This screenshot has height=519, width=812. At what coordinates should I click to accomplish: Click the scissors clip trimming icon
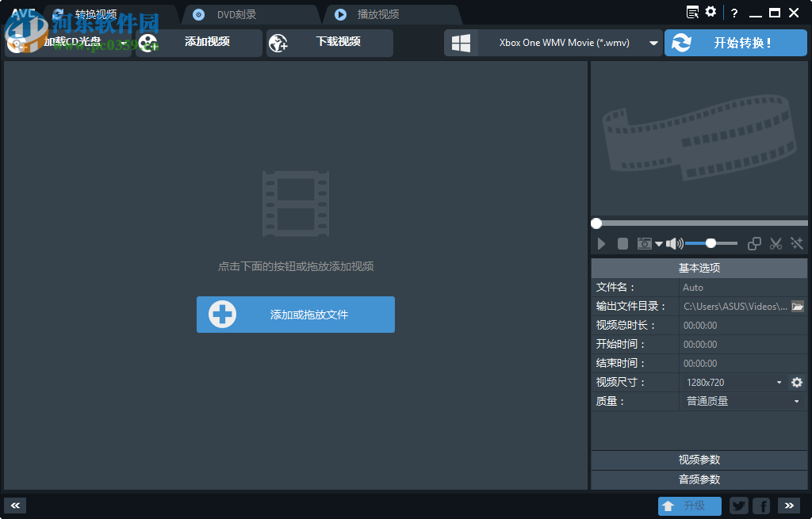tap(776, 243)
